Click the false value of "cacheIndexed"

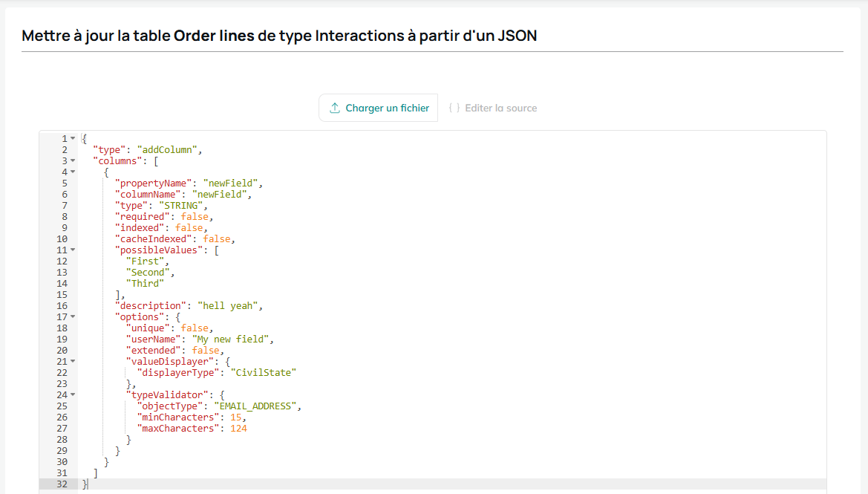pos(217,238)
